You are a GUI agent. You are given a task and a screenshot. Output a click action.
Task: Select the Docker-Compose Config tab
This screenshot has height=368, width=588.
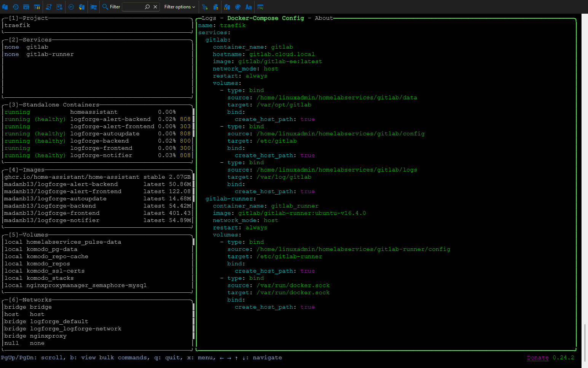[265, 17]
